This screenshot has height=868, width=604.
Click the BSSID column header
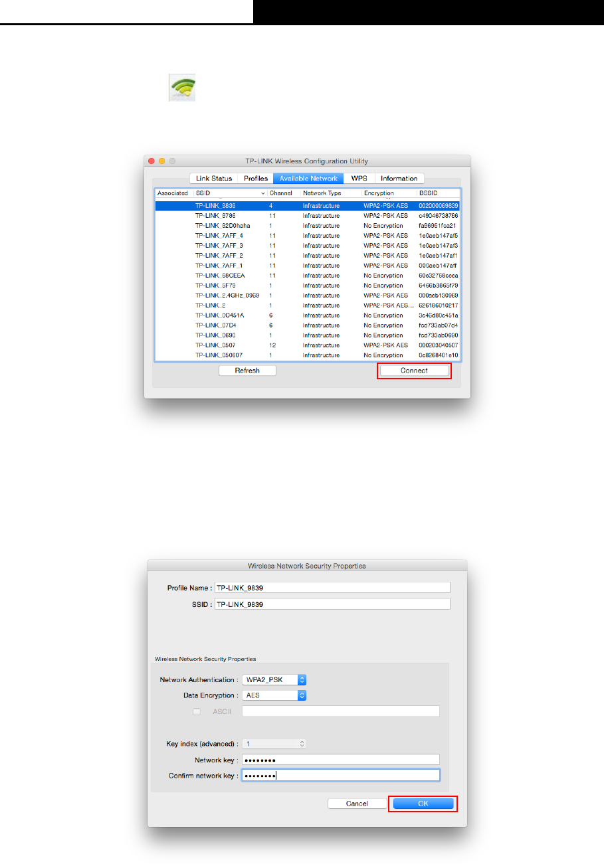(439, 193)
